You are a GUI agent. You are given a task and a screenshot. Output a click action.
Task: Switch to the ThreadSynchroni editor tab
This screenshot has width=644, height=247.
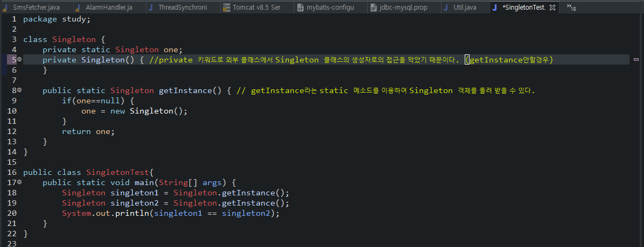point(182,8)
